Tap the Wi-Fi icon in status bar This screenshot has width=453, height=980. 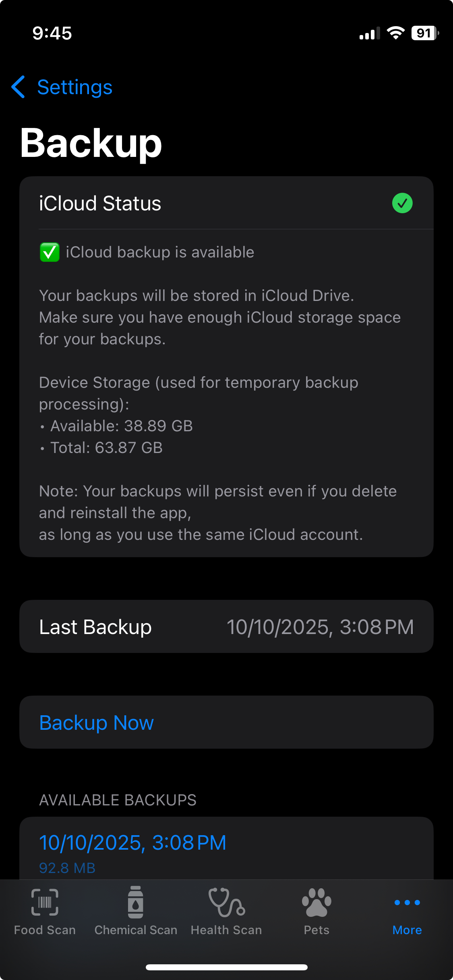click(x=396, y=33)
